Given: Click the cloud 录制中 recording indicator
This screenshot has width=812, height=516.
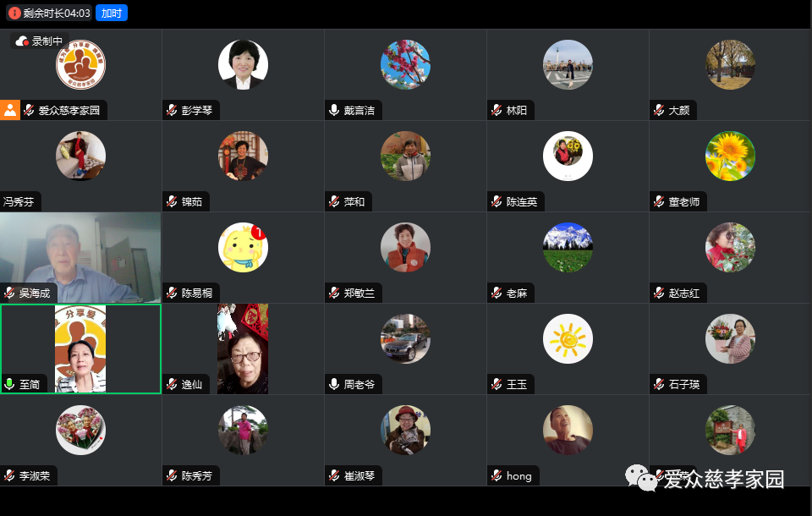Looking at the screenshot, I should [40, 41].
